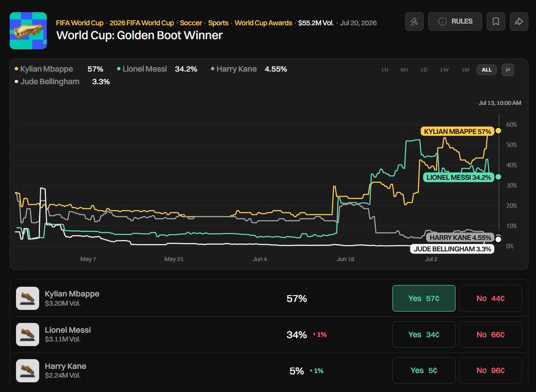Screen dimensions: 536x392
Task: Click the HARRY KANE 4.55% chart label
Action: pyautogui.click(x=460, y=238)
